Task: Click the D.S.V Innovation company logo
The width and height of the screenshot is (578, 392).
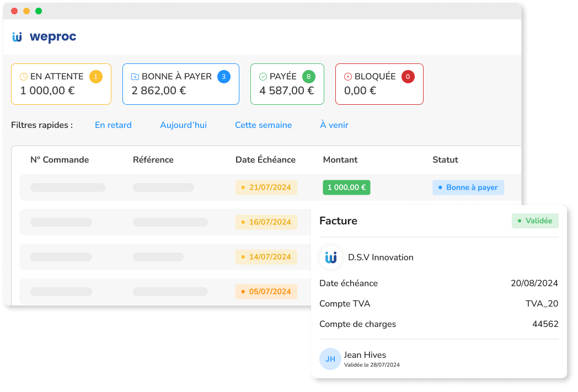Action: pos(331,257)
